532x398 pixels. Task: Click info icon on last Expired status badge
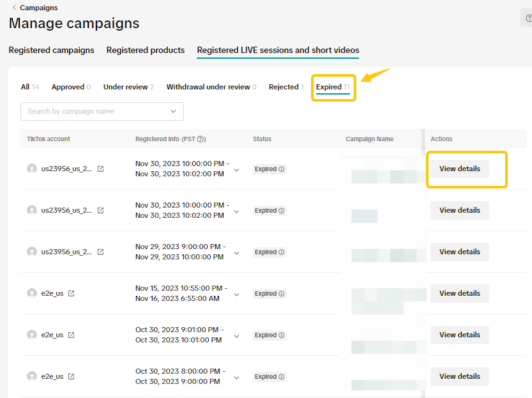[282, 377]
